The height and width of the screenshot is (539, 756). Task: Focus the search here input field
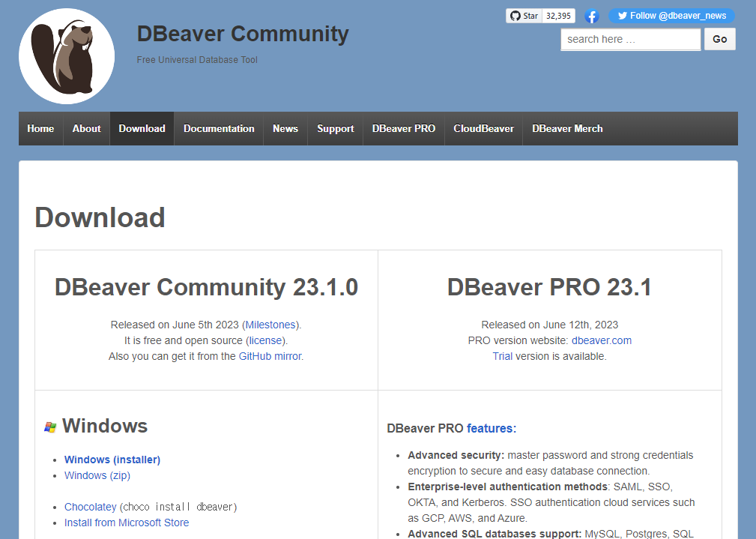631,39
